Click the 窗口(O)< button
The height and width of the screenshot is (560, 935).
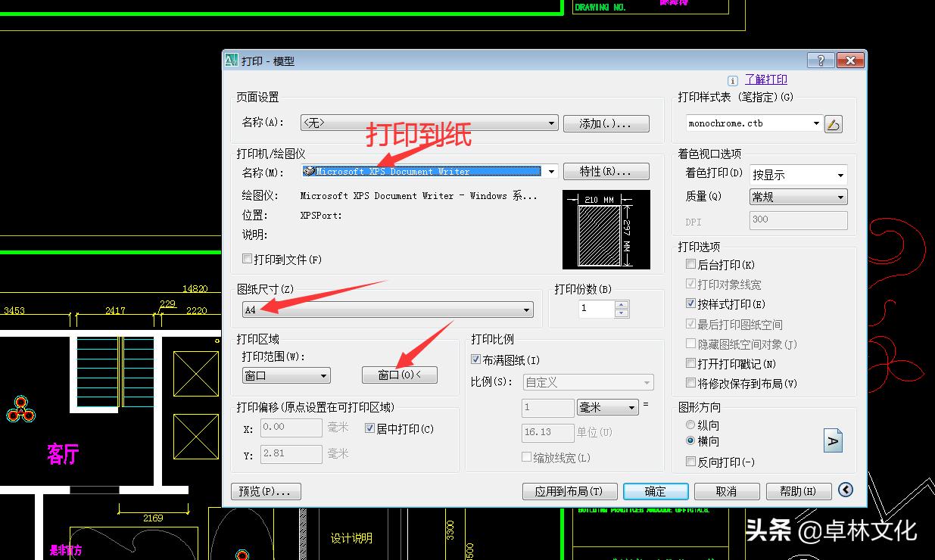(x=400, y=375)
